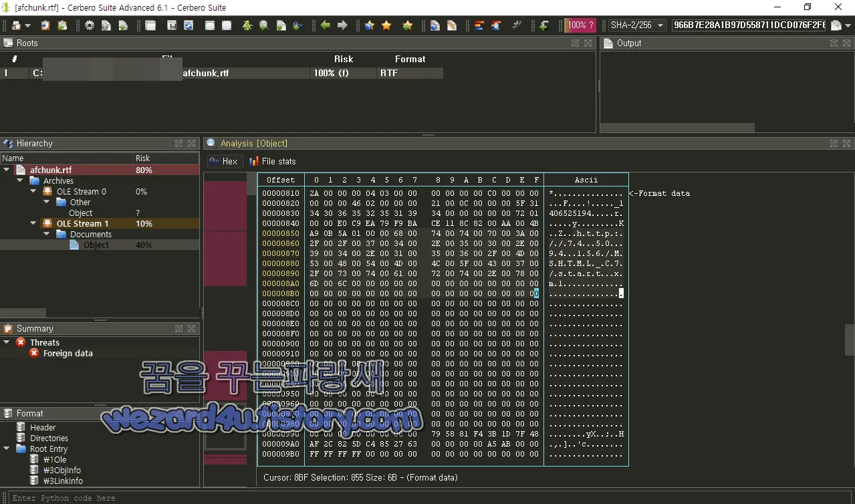Open dropdown arrow next to new-file icon

pos(27,25)
